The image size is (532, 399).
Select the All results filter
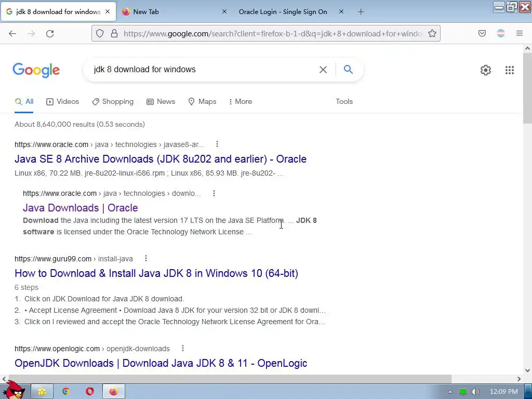[x=24, y=101]
